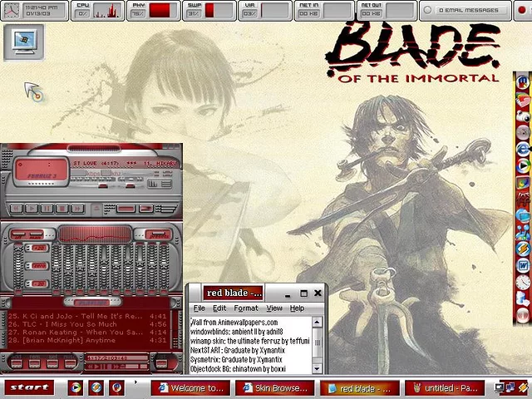The image size is (532, 399).
Task: Launch Windows Media Player from dock
Action: 523,166
